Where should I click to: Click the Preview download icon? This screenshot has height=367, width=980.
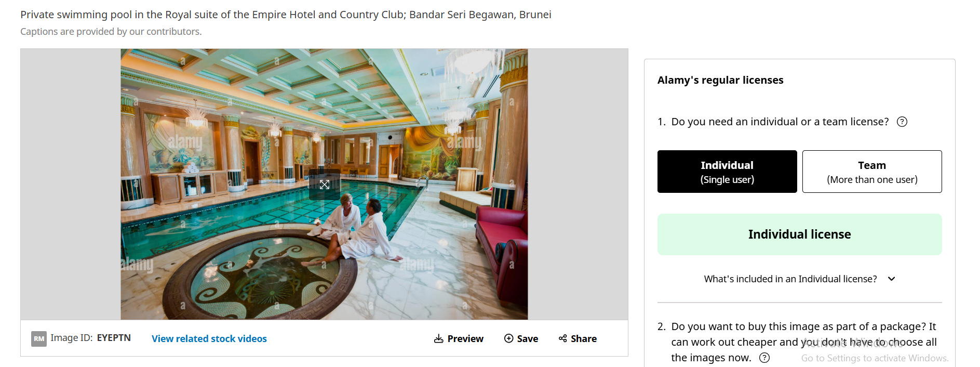(x=439, y=339)
